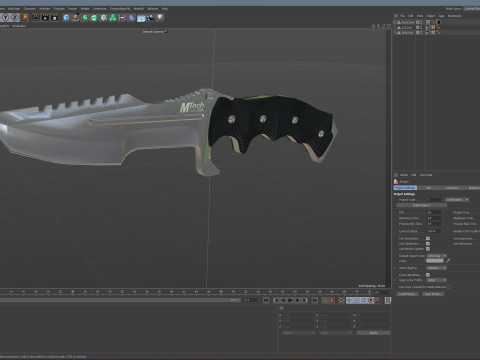The width and height of the screenshot is (480, 360).
Task: Click the Save Preset button
Action: [x=433, y=294]
